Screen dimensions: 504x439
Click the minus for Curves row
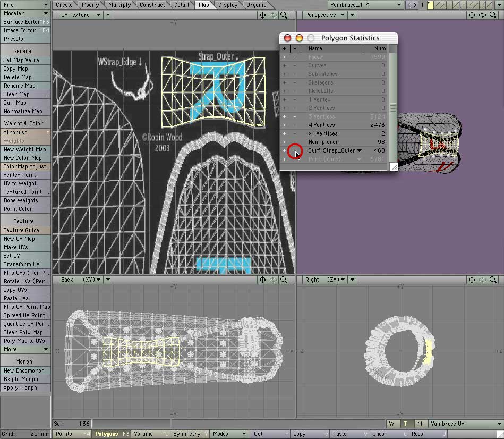[295, 65]
